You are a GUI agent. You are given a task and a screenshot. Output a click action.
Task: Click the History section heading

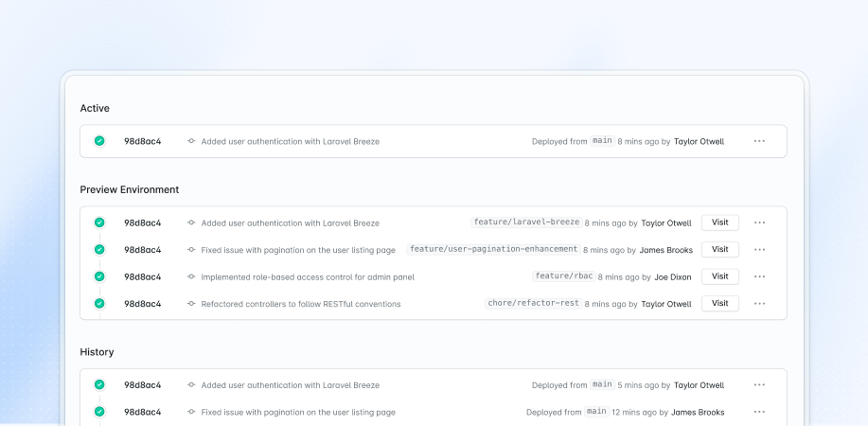pos(97,352)
